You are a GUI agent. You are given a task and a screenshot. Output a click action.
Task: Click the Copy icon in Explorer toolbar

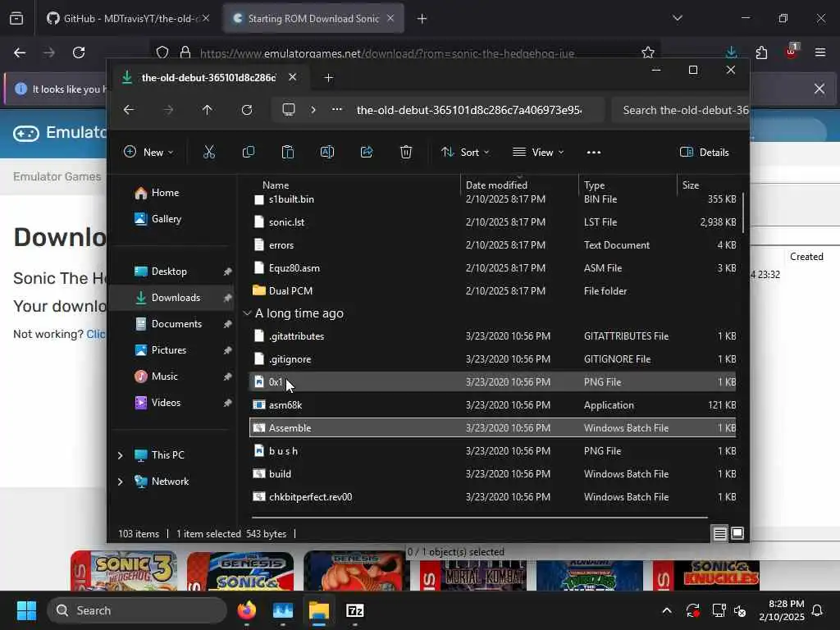[x=248, y=152]
